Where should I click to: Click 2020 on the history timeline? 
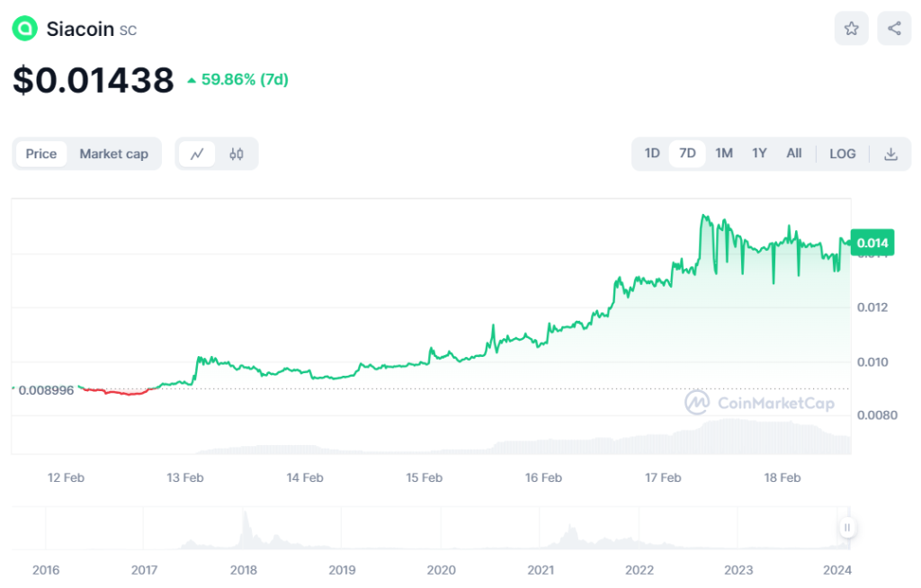pos(441,570)
